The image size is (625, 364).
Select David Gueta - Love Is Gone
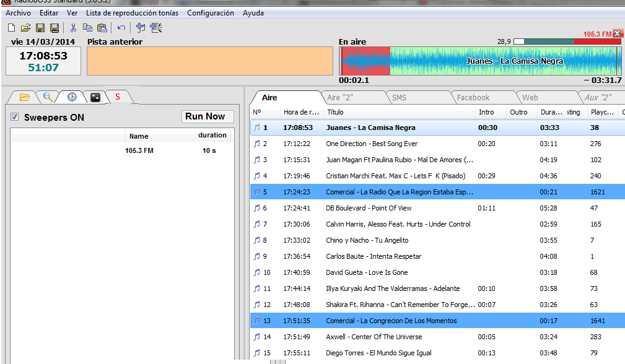[x=437, y=272]
